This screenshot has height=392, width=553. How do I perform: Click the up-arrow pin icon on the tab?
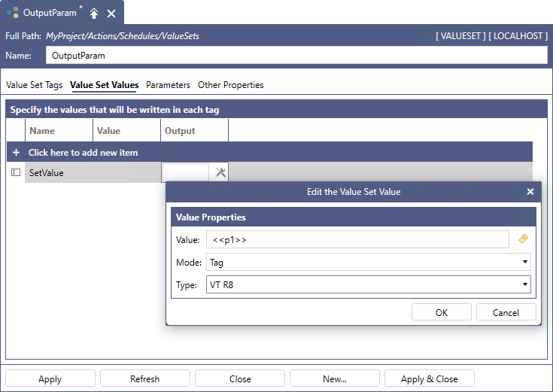coord(94,14)
